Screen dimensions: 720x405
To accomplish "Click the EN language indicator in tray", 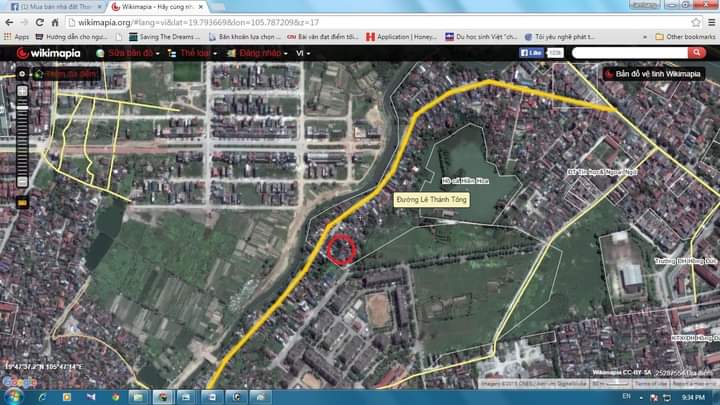I will pyautogui.click(x=626, y=396).
